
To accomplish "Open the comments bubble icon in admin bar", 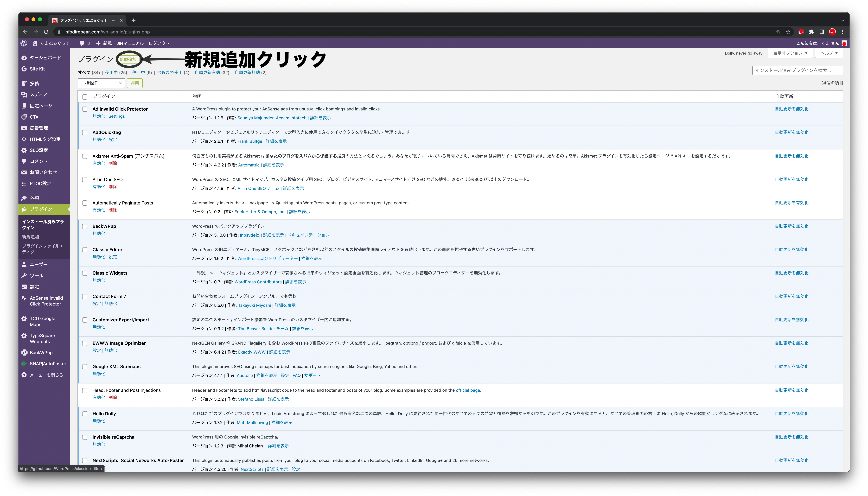I will point(82,43).
